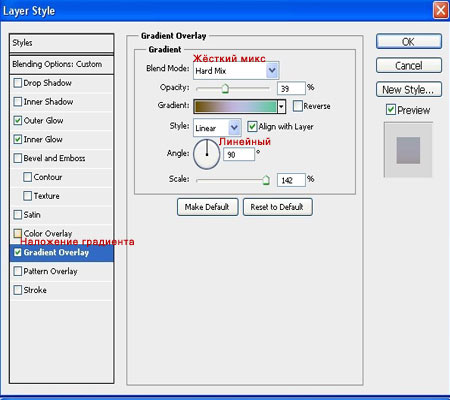
Task: Confirm with the OK button
Action: pyautogui.click(x=409, y=42)
